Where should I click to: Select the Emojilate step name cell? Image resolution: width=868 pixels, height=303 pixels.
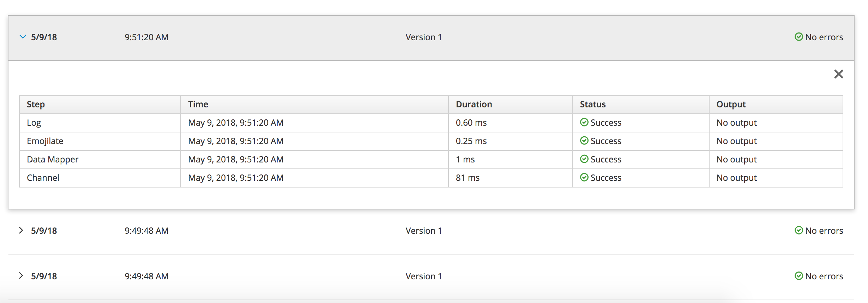pyautogui.click(x=45, y=141)
